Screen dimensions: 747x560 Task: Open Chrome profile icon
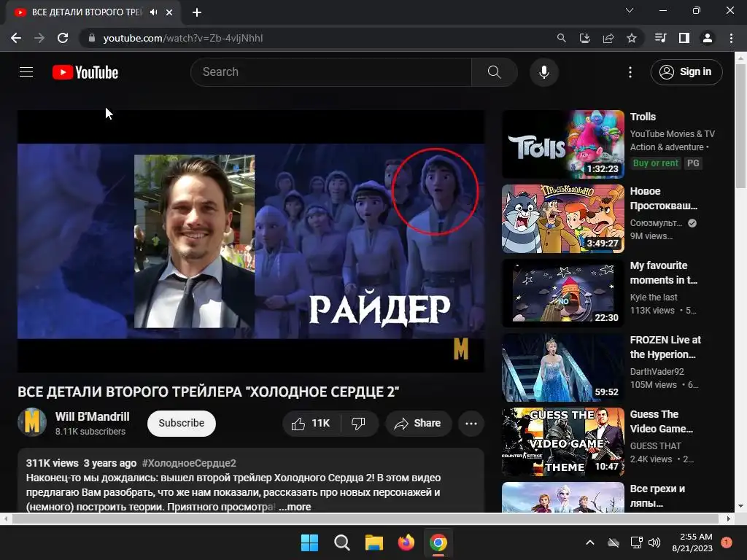[x=708, y=38]
